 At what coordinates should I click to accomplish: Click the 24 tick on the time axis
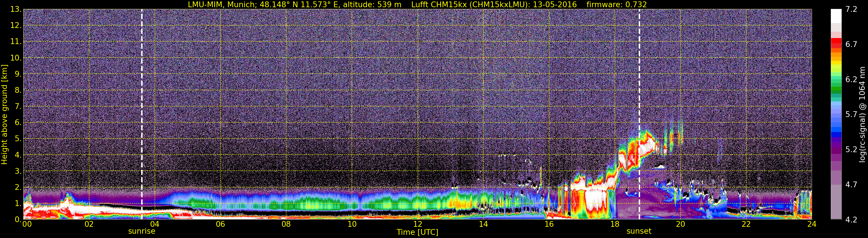click(812, 224)
